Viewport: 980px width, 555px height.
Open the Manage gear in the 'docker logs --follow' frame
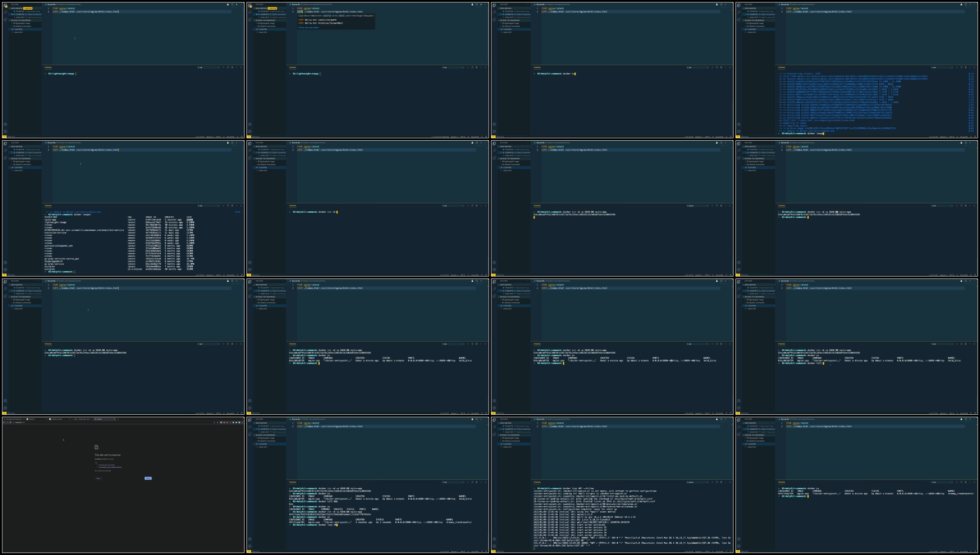[x=494, y=546]
